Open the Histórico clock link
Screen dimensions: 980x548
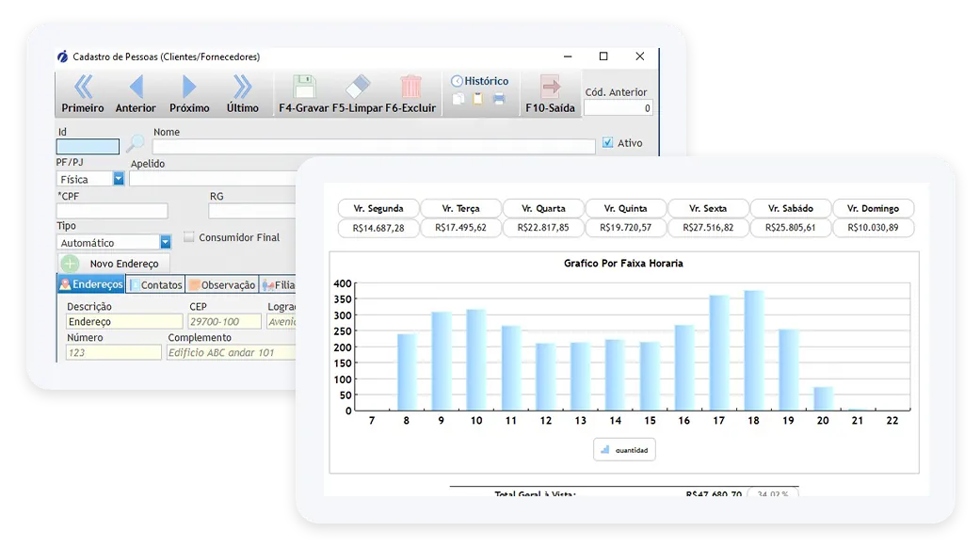tap(479, 81)
